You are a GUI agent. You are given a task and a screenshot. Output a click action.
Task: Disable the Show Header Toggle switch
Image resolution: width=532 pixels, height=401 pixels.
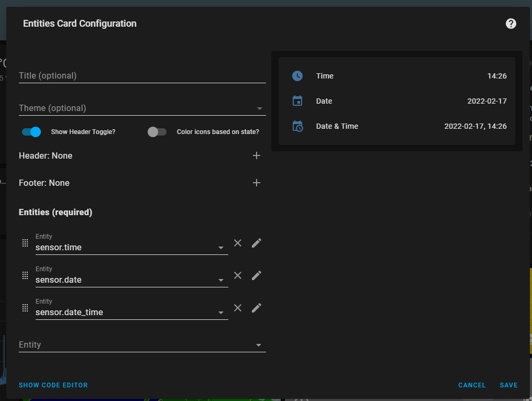click(31, 132)
